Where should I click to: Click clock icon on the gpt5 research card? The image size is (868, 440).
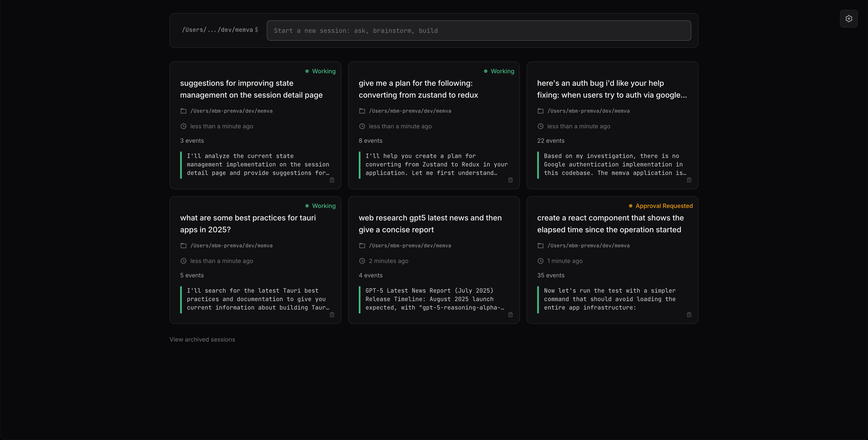pos(362,261)
